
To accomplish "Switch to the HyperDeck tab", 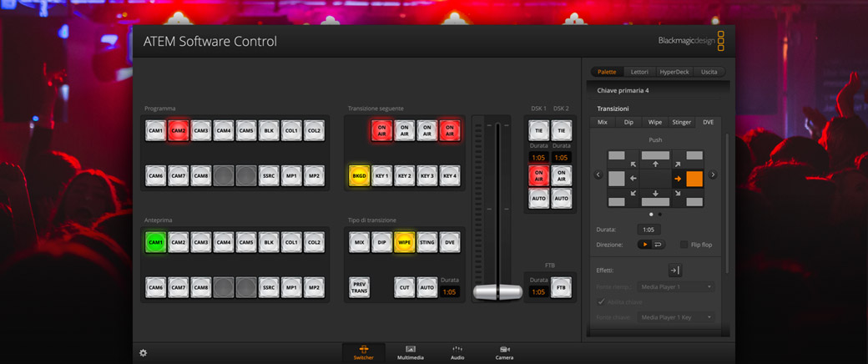I will (x=673, y=72).
